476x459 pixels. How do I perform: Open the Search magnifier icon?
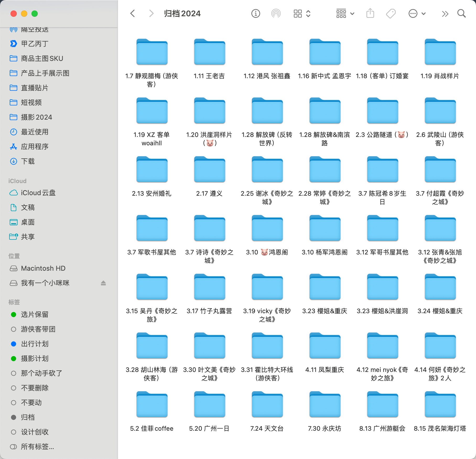coord(461,13)
